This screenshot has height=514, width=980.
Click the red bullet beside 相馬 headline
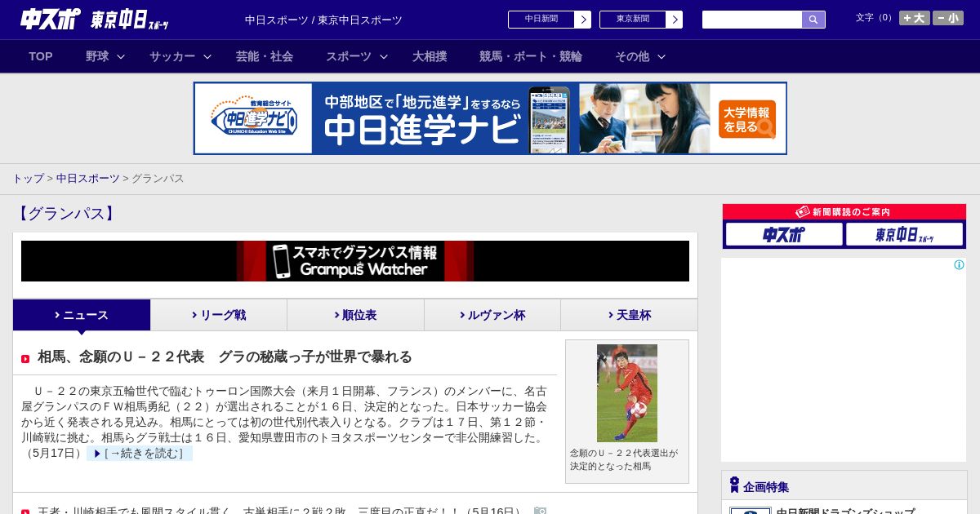point(25,359)
